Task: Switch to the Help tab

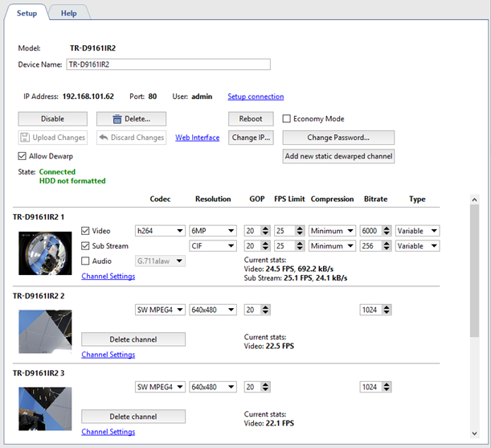Action: point(69,13)
